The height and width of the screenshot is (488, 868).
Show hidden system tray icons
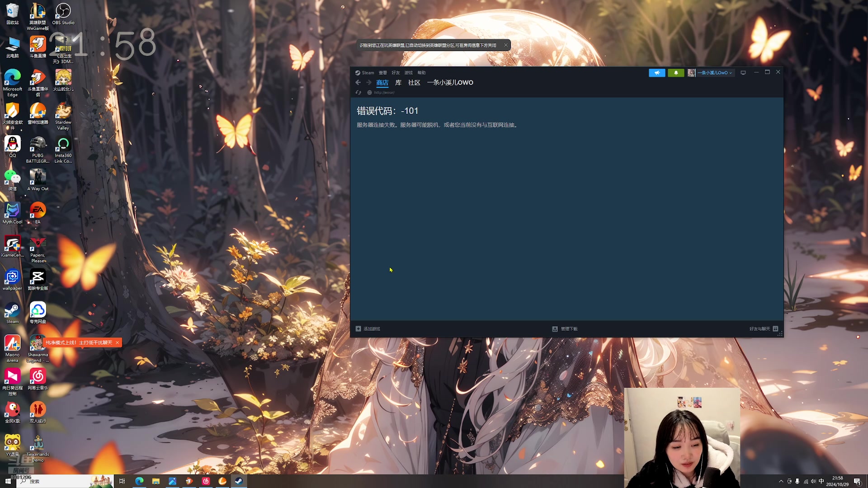pyautogui.click(x=781, y=482)
